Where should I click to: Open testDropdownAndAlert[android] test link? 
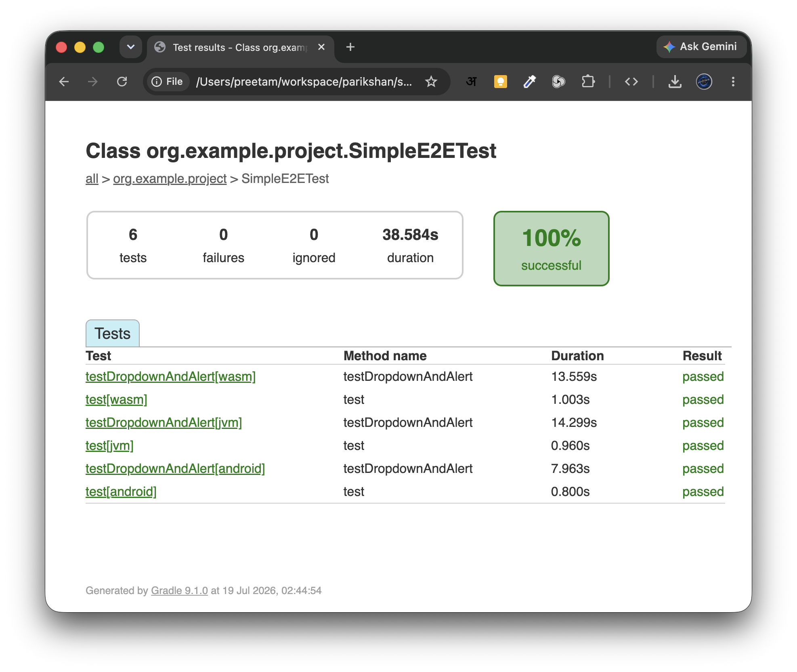tap(175, 469)
